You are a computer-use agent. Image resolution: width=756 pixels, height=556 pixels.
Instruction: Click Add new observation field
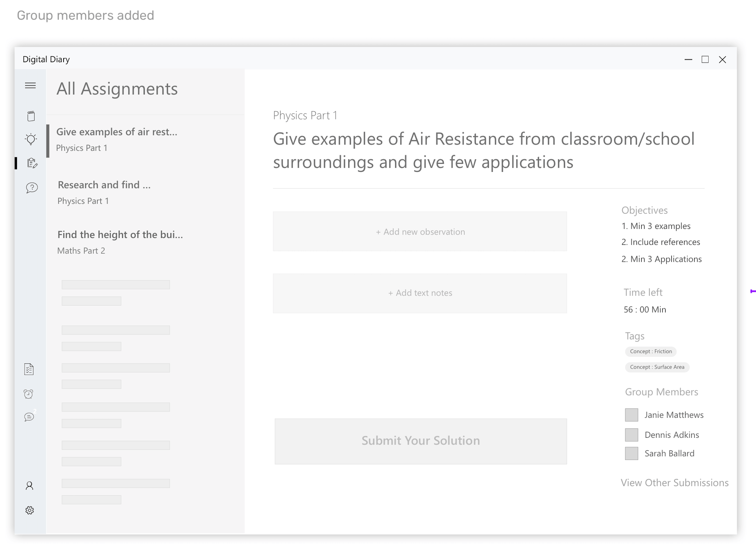pyautogui.click(x=420, y=232)
